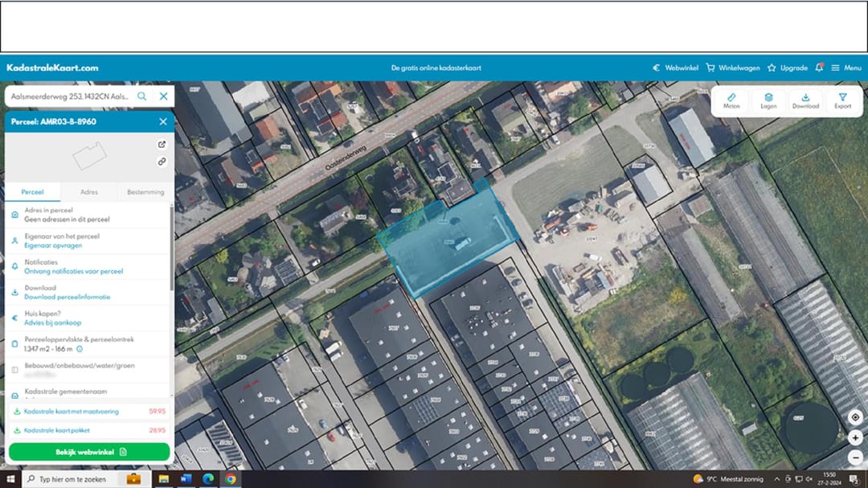
Task: Open the Winkelwagen shopping cart
Action: point(733,68)
